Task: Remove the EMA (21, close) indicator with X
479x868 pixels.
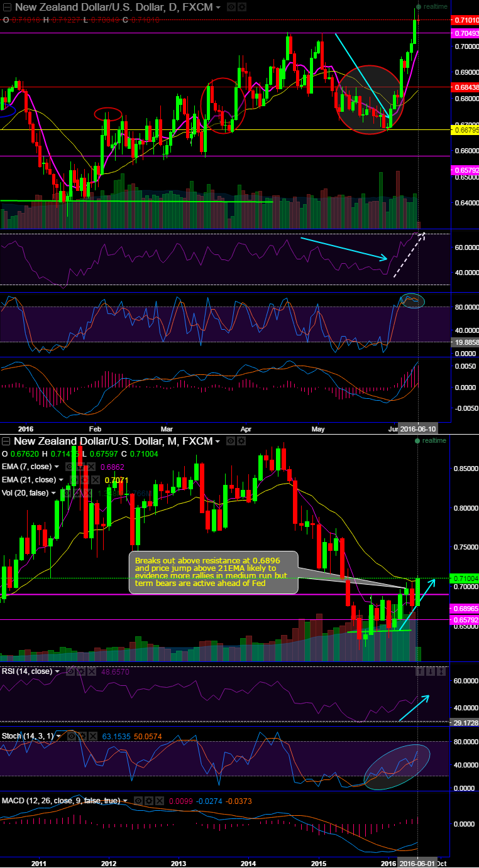Action: [x=95, y=480]
